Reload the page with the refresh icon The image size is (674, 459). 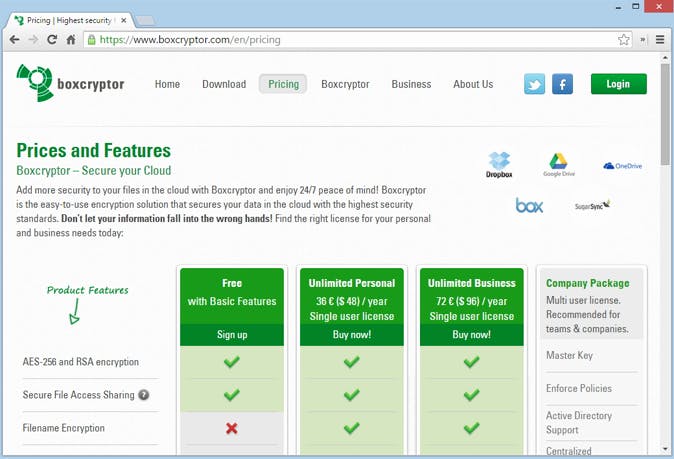click(52, 40)
